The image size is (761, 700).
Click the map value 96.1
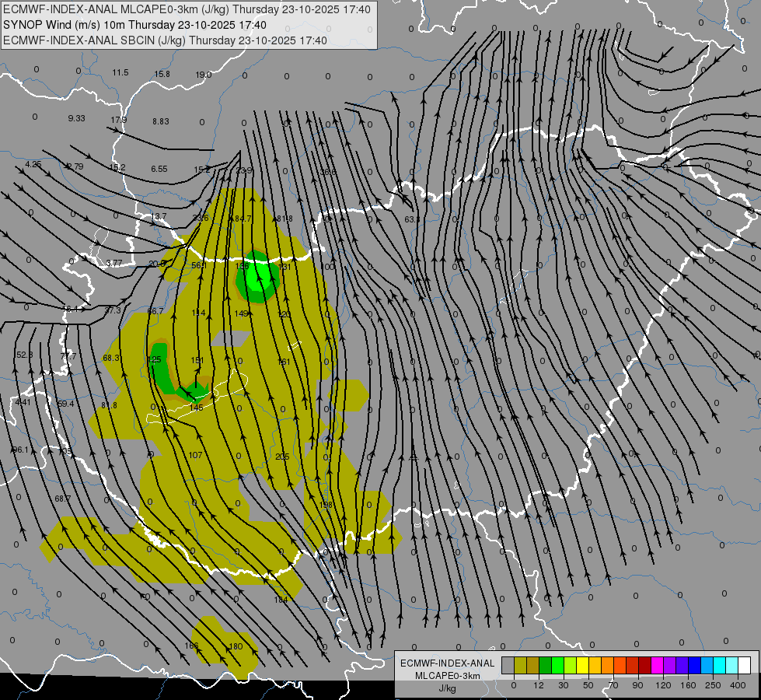[20, 450]
